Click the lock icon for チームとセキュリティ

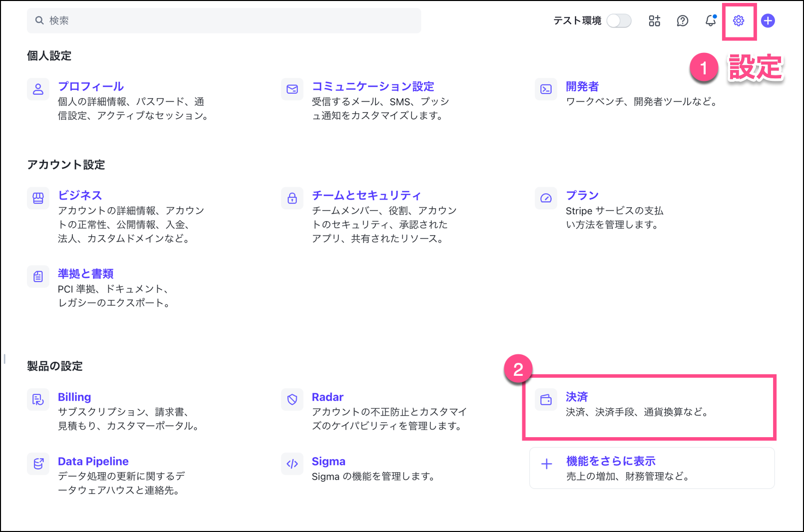[x=292, y=198]
